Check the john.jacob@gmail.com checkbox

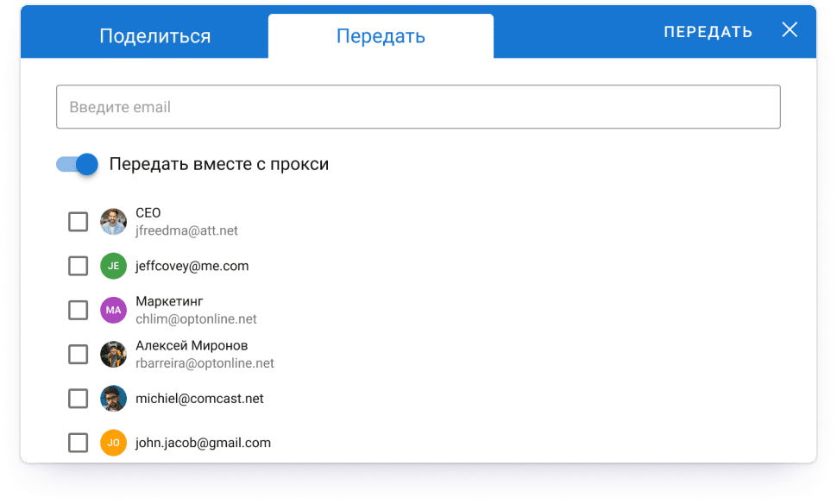tap(78, 443)
